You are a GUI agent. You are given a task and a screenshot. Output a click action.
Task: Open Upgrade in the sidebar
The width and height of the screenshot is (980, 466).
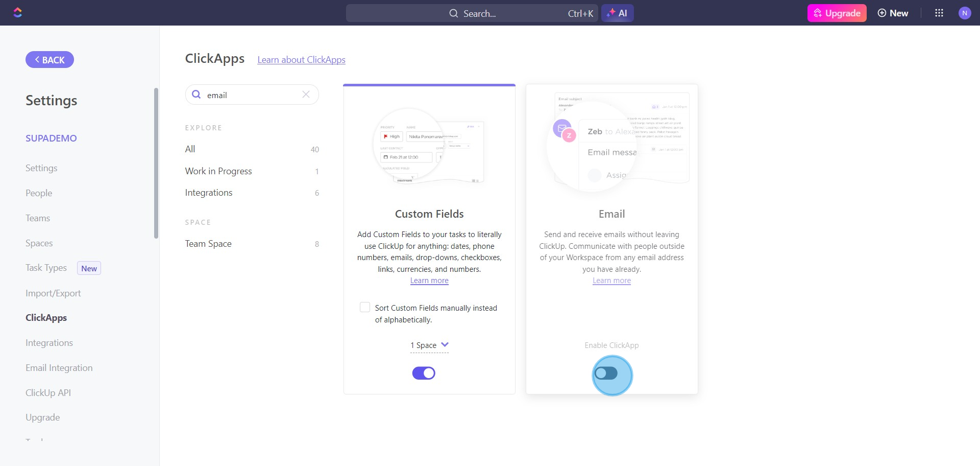pos(43,417)
